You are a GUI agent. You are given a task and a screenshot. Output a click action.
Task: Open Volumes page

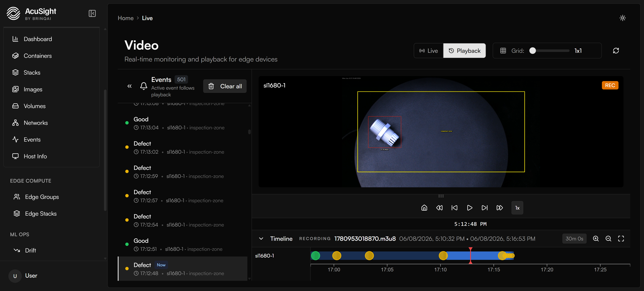(x=51, y=106)
